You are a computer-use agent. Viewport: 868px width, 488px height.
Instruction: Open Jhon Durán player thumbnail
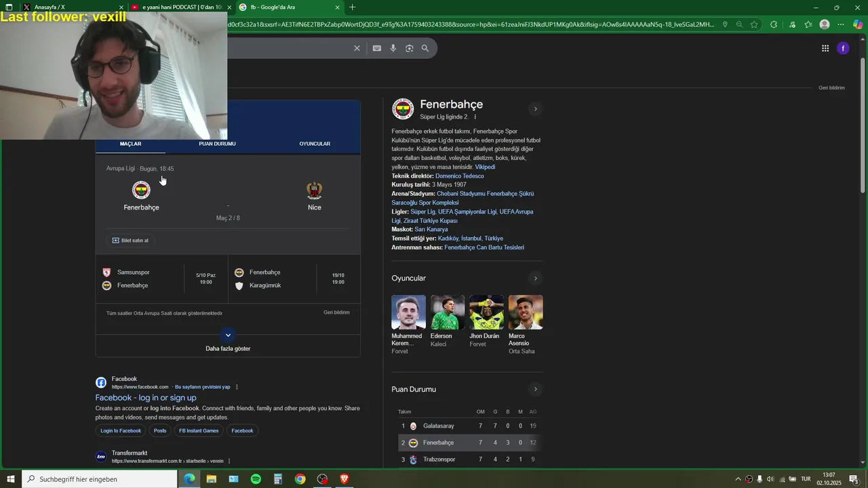coord(487,312)
